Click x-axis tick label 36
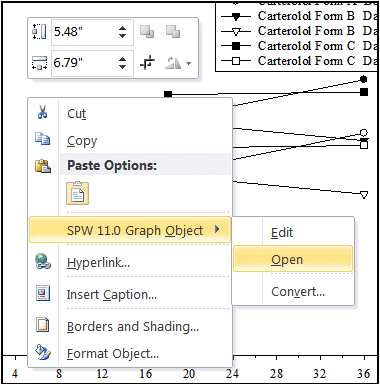380x385 pixels. click(x=363, y=373)
